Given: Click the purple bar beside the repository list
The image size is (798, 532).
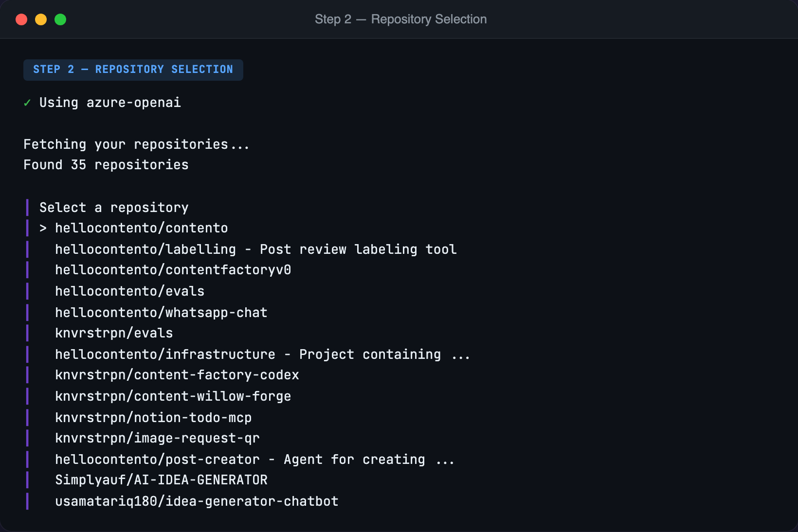Looking at the screenshot, I should pos(28,354).
